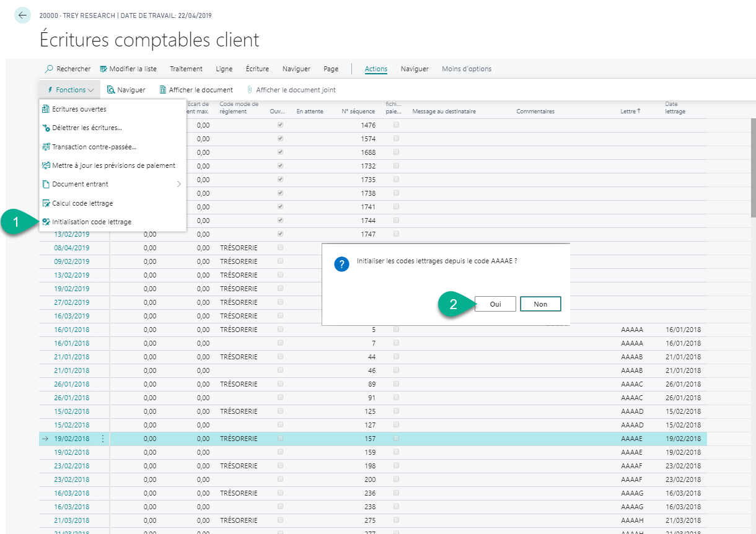The width and height of the screenshot is (756, 534).
Task: Switch to the Actions tab
Action: (376, 69)
